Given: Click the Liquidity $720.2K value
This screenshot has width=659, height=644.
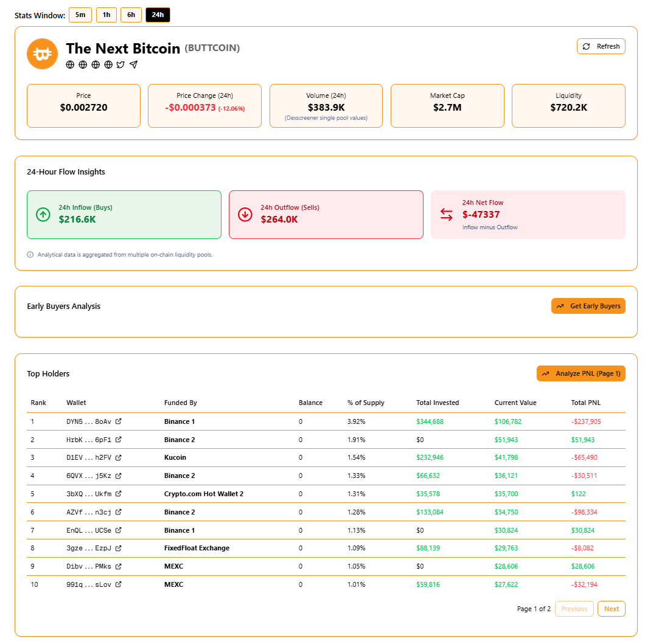Looking at the screenshot, I should click(x=569, y=108).
